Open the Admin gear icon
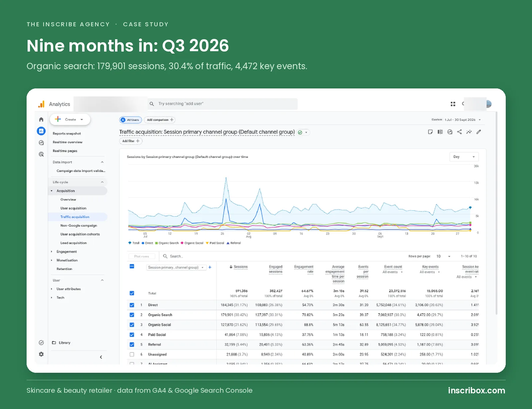 coord(41,354)
